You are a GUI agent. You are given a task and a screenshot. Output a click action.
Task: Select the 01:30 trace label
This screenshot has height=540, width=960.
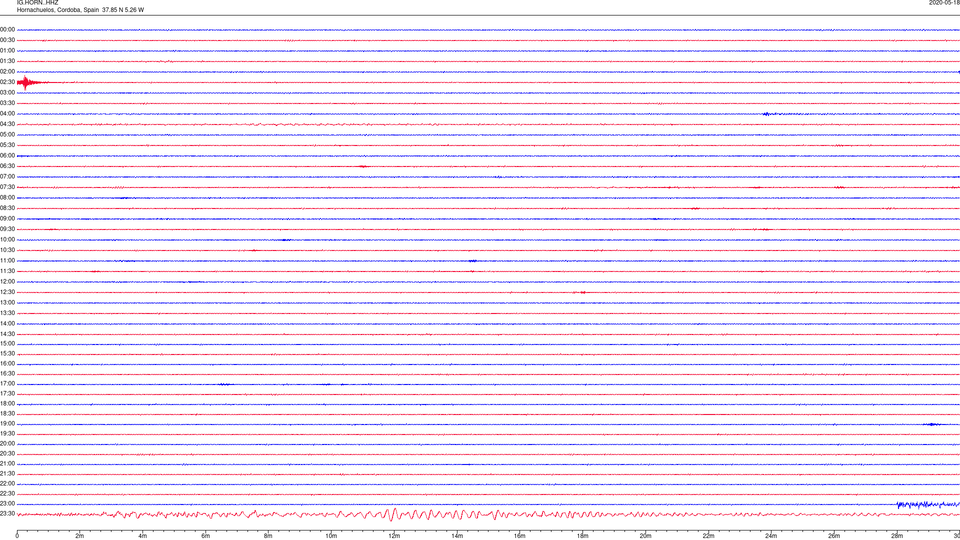click(x=7, y=61)
